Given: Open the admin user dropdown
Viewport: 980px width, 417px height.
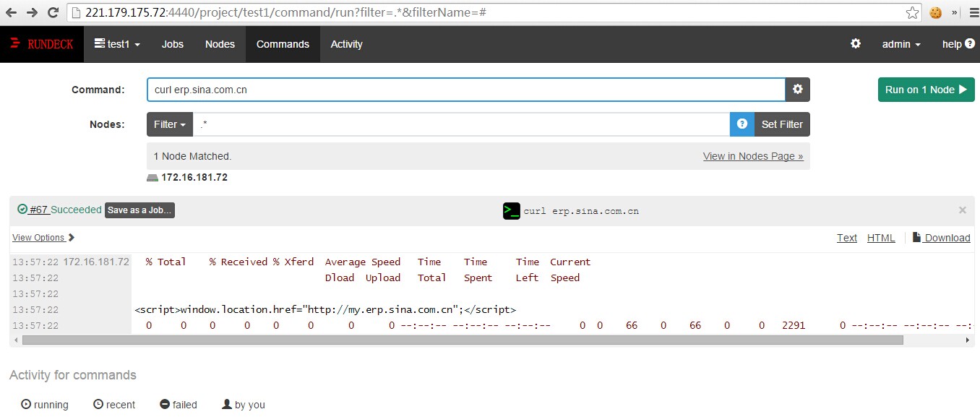Looking at the screenshot, I should pos(901,44).
